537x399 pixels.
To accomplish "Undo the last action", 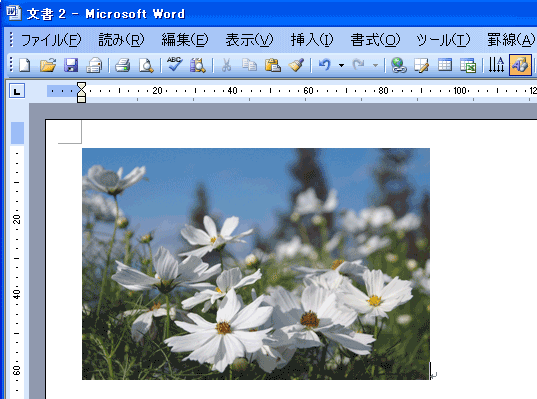I will pyautogui.click(x=325, y=65).
